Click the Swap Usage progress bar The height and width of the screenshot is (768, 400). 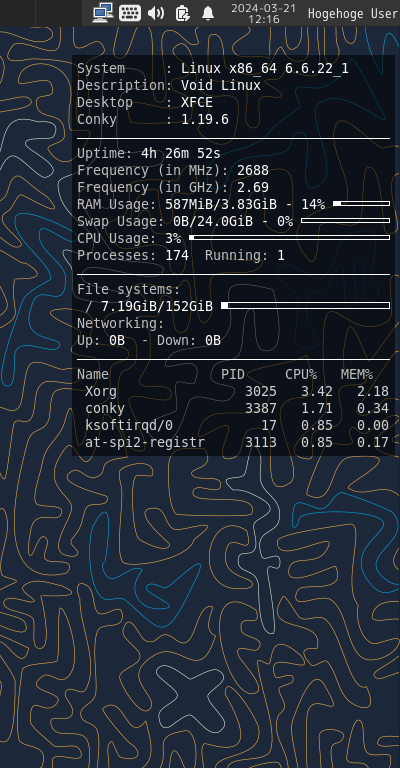click(x=346, y=220)
